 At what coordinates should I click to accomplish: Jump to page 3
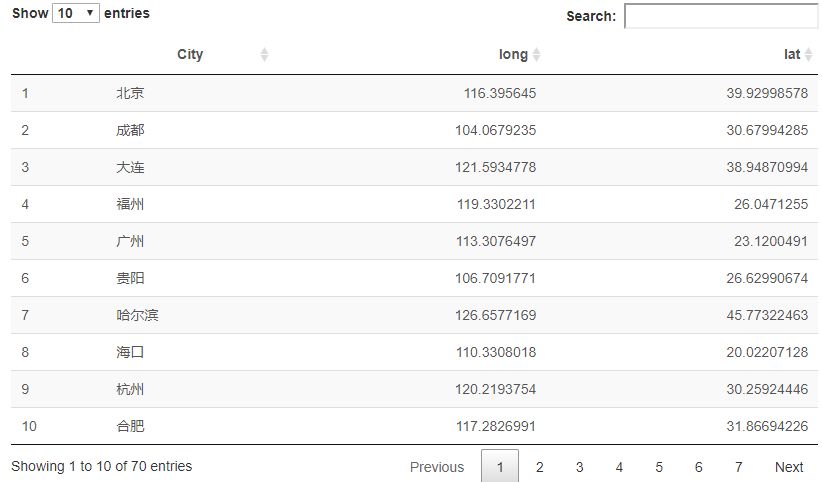(579, 467)
